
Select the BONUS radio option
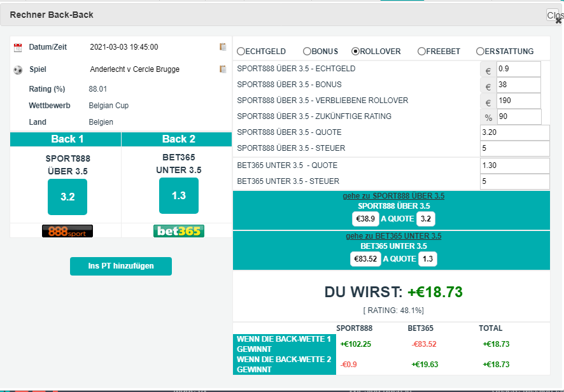click(x=307, y=52)
